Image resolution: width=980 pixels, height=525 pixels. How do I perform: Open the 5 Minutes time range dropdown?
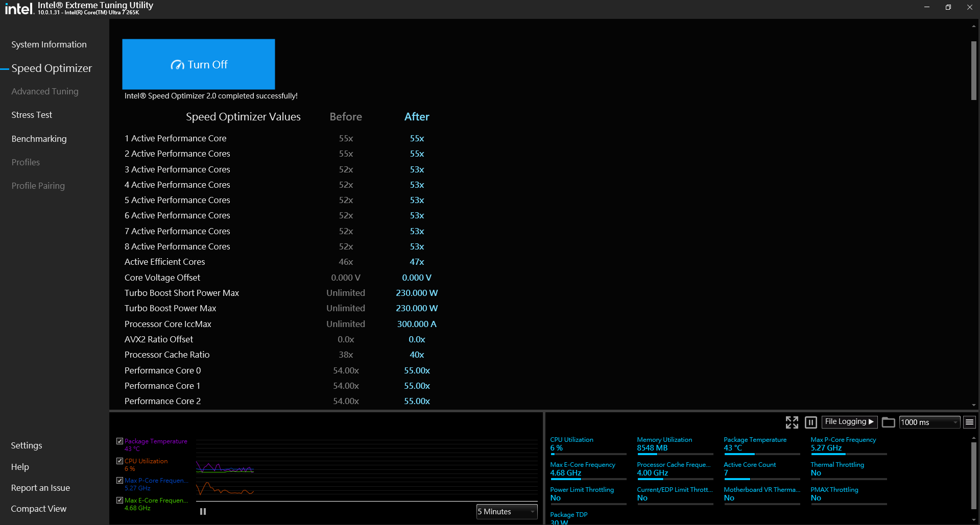506,511
